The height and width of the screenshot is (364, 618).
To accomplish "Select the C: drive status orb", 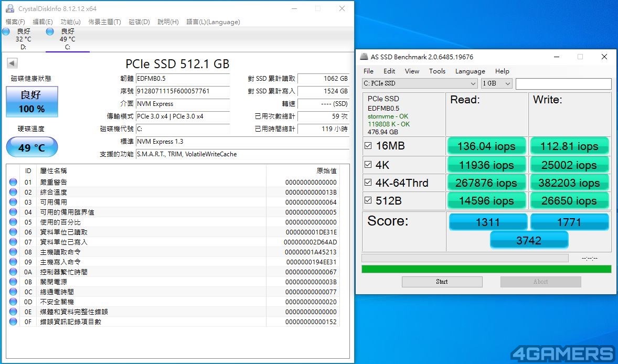I will (50, 31).
